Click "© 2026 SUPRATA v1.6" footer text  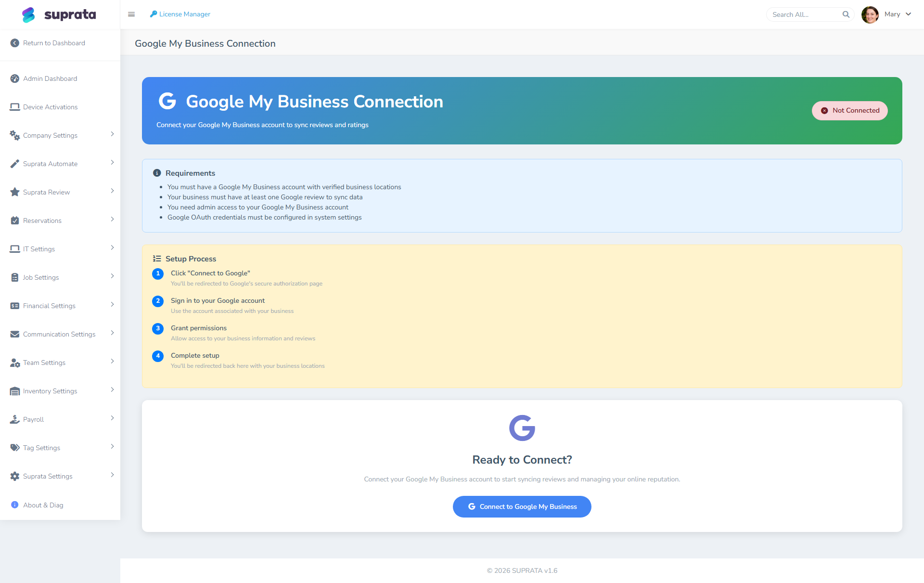point(522,570)
